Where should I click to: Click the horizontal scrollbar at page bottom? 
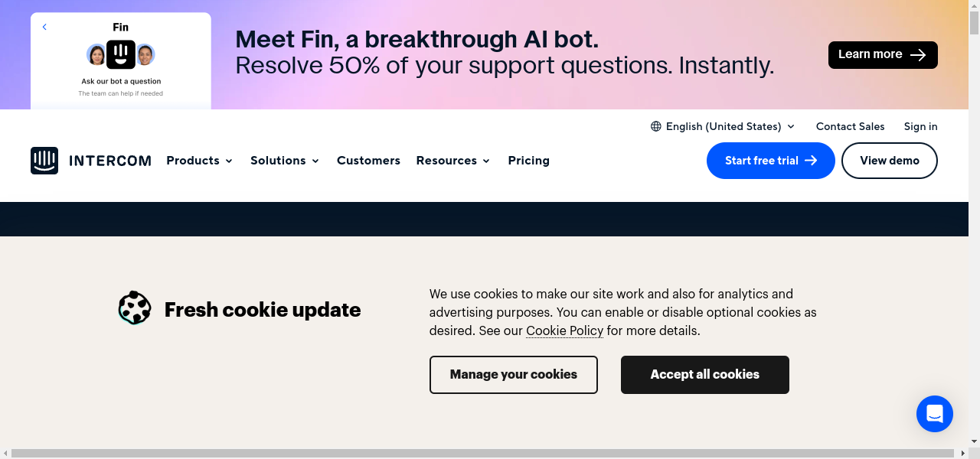(x=490, y=453)
